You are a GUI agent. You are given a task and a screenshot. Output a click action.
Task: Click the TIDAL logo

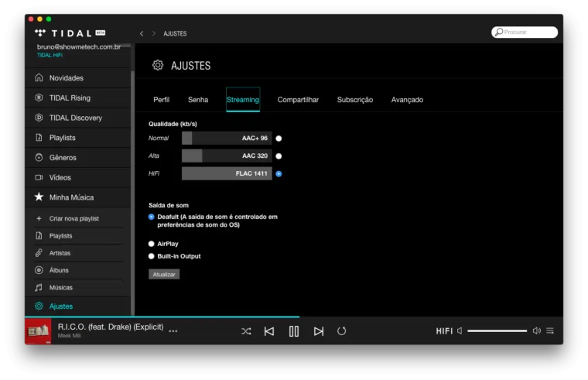tap(70, 33)
